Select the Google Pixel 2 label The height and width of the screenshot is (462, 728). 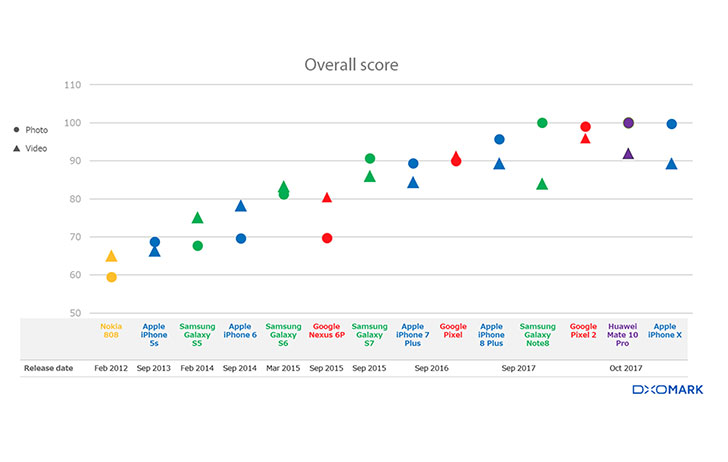tap(583, 331)
